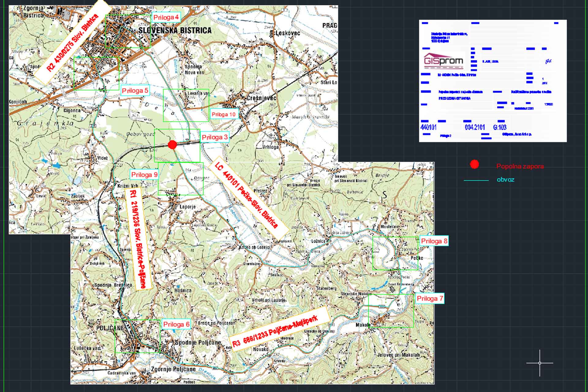This screenshot has width=588, height=392.
Task: Select the GISprom logo in title block
Action: pyautogui.click(x=443, y=61)
